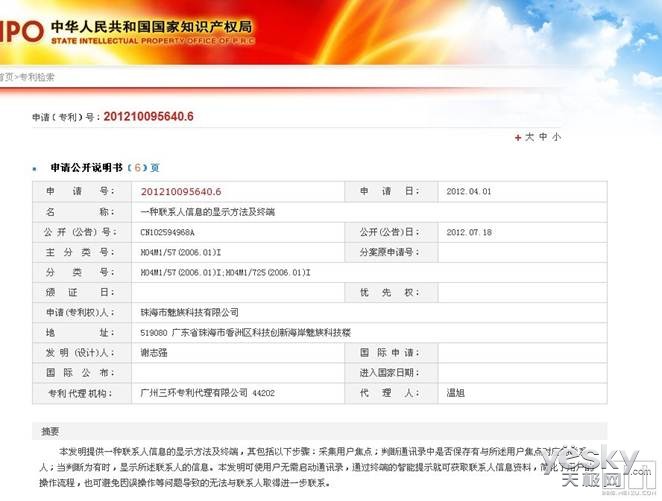The height and width of the screenshot is (501, 662).
Task: Click the SIPO logo in the header
Action: click(x=21, y=32)
